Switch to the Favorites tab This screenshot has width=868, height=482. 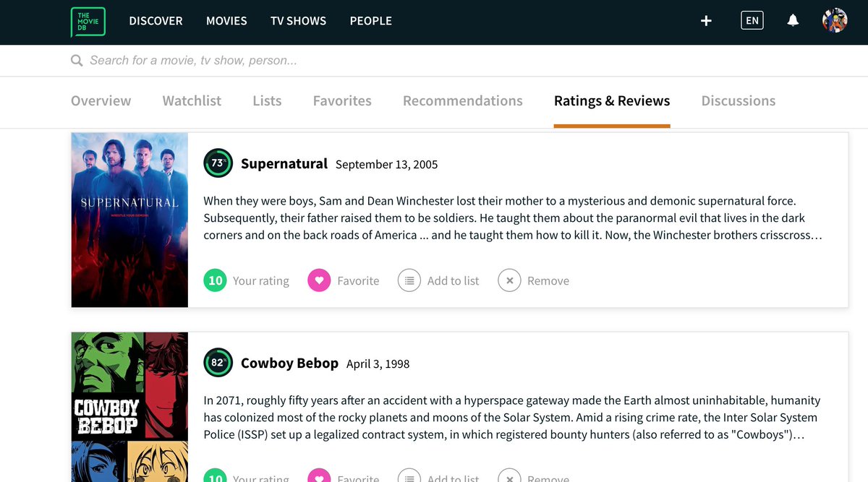pyautogui.click(x=342, y=101)
